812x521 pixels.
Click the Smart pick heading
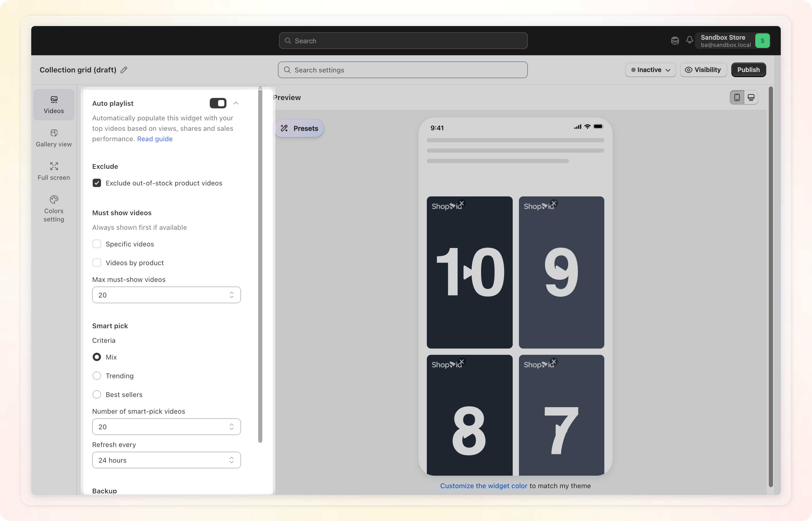coord(110,326)
